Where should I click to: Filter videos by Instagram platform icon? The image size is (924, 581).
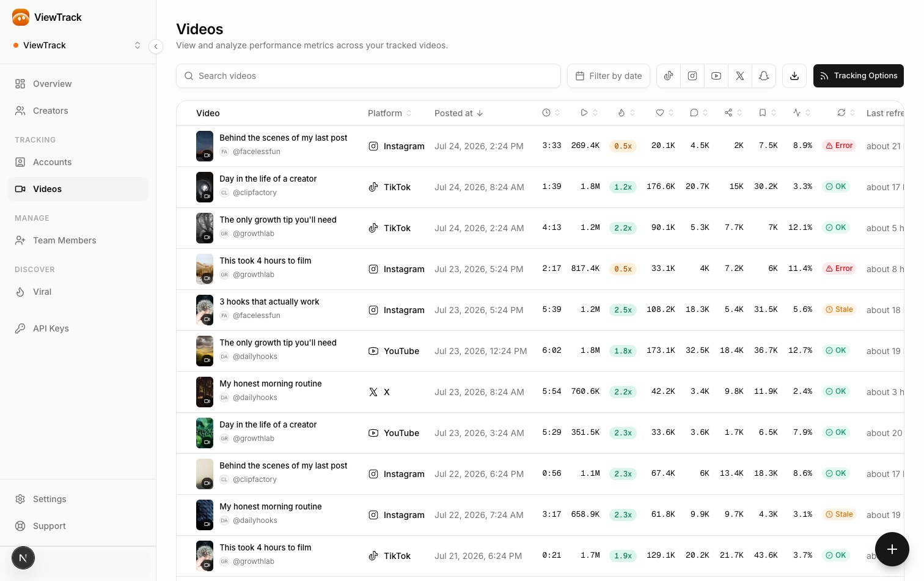coord(692,76)
